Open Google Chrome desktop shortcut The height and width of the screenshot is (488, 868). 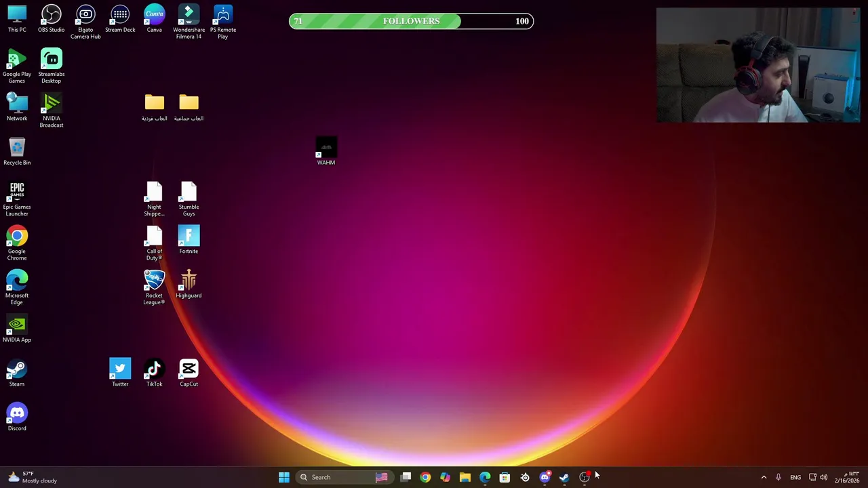click(17, 243)
